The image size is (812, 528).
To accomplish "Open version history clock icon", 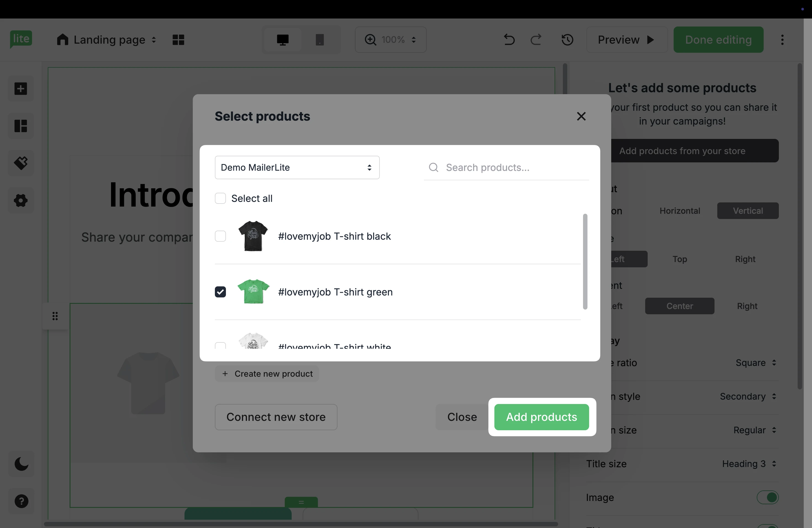I will [x=567, y=40].
